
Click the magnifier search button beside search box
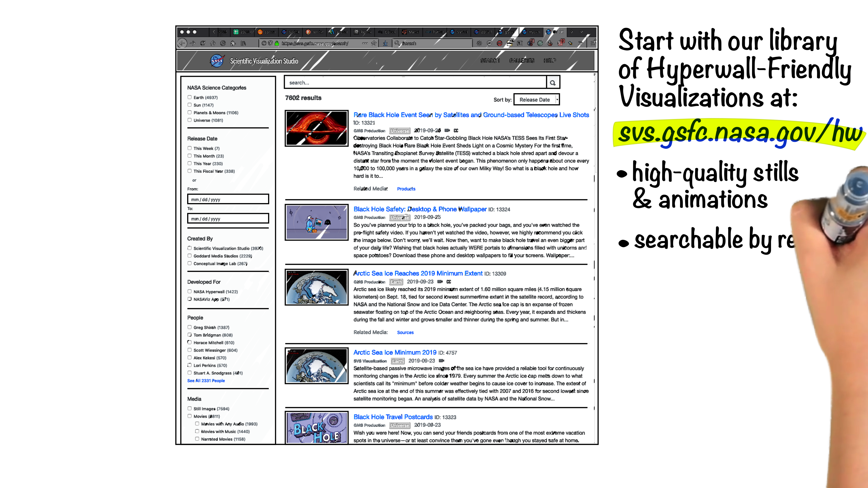tap(553, 82)
